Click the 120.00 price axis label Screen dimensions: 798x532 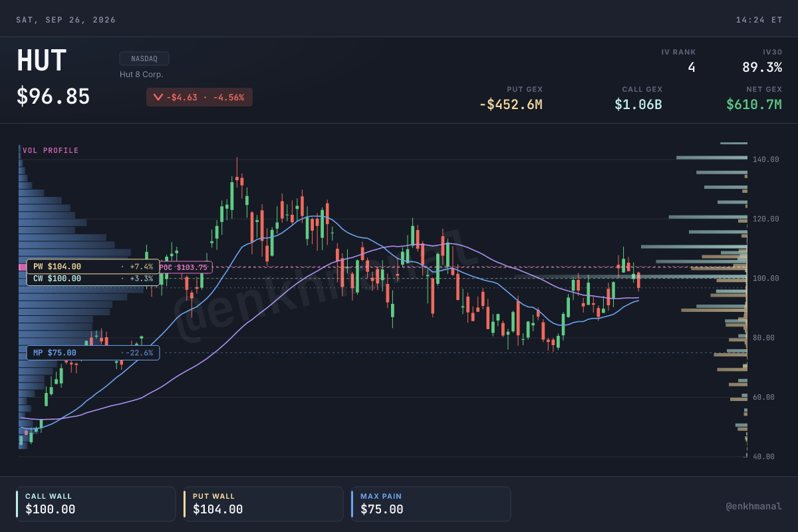(x=766, y=219)
